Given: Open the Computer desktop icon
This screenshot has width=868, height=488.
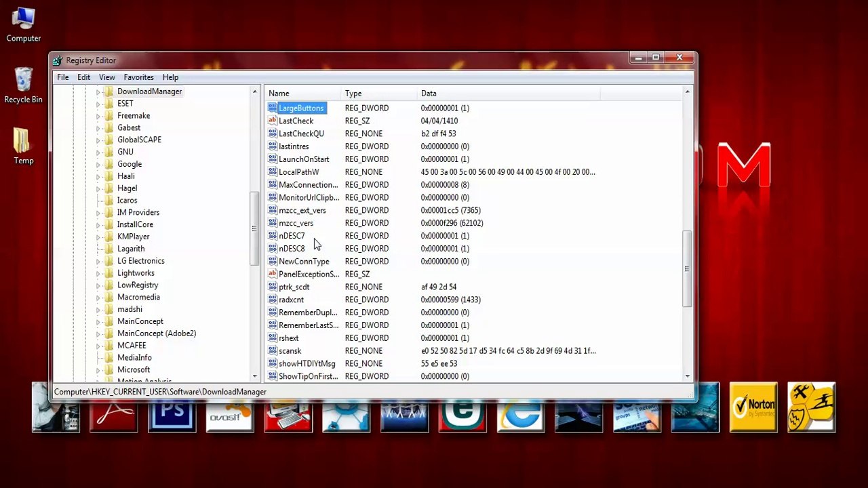Looking at the screenshot, I should coord(23,24).
